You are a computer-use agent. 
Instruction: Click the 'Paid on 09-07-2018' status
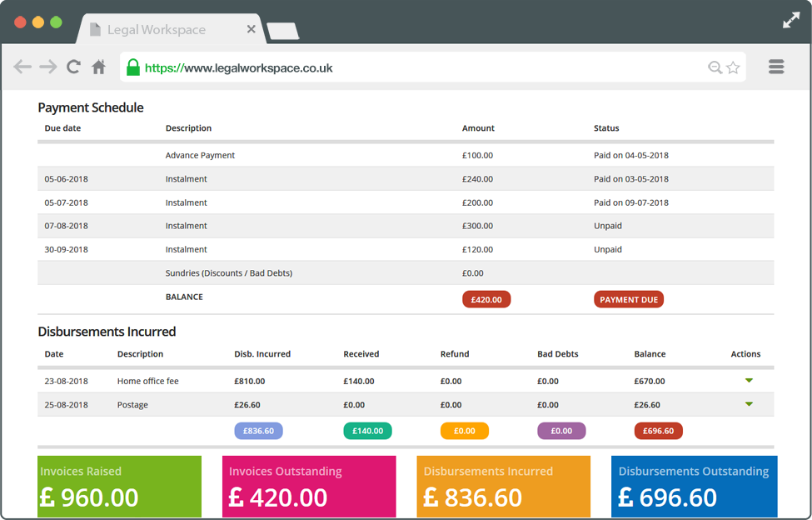click(631, 202)
